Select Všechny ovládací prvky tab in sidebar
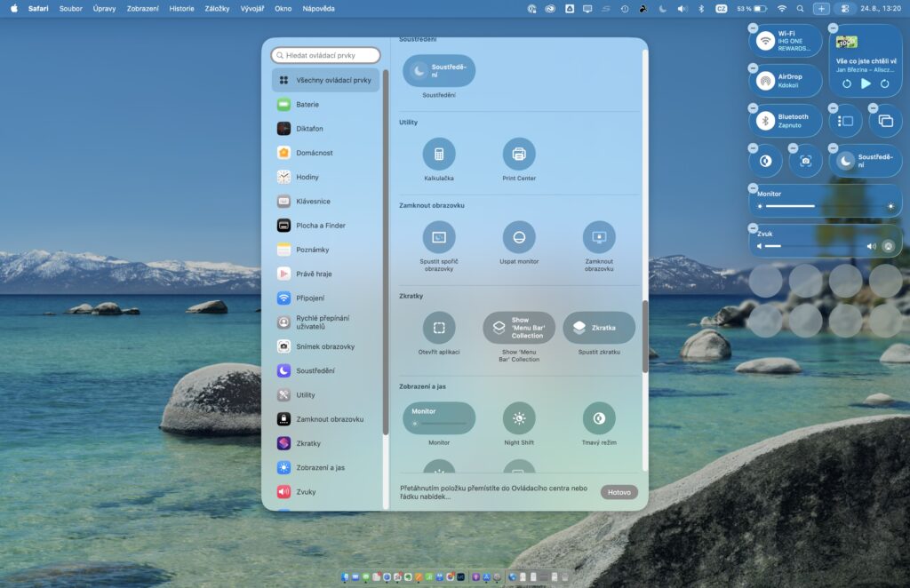This screenshot has height=588, width=910. tap(325, 80)
